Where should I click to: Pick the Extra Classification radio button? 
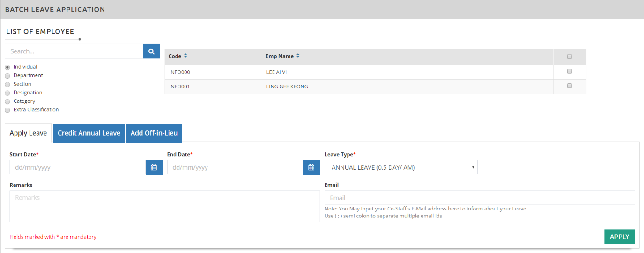pos(7,110)
